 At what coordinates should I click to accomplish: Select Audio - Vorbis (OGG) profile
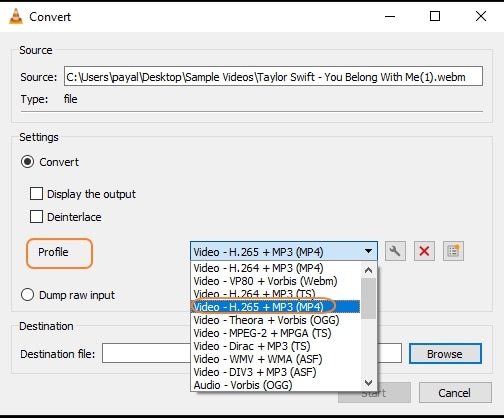pyautogui.click(x=276, y=385)
